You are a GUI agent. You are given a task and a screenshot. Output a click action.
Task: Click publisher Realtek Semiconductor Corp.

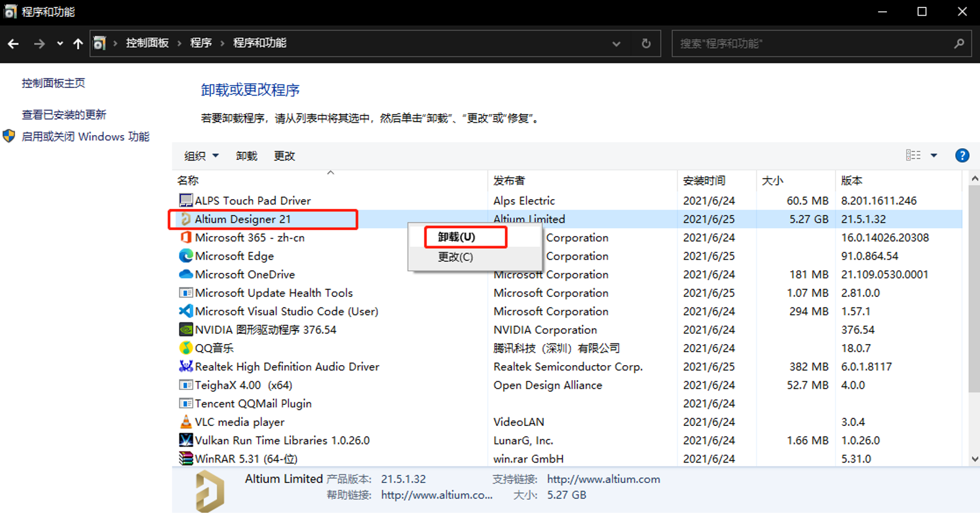coord(568,366)
